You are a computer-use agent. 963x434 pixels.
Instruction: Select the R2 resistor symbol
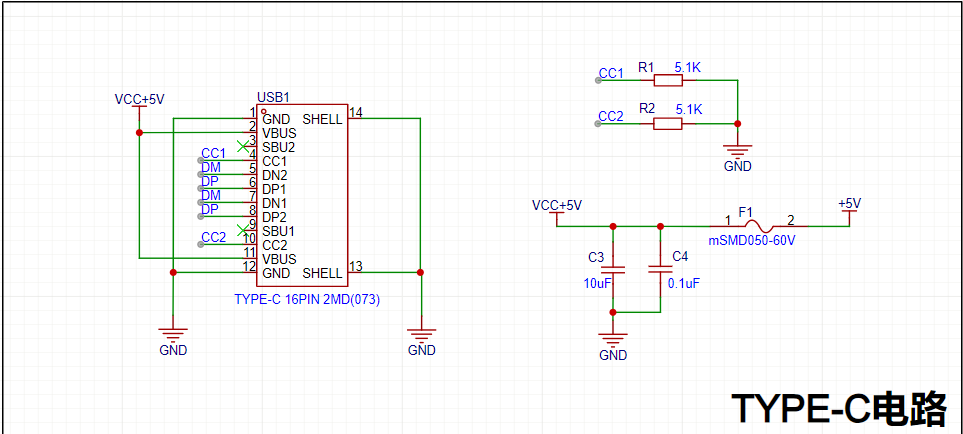[667, 123]
